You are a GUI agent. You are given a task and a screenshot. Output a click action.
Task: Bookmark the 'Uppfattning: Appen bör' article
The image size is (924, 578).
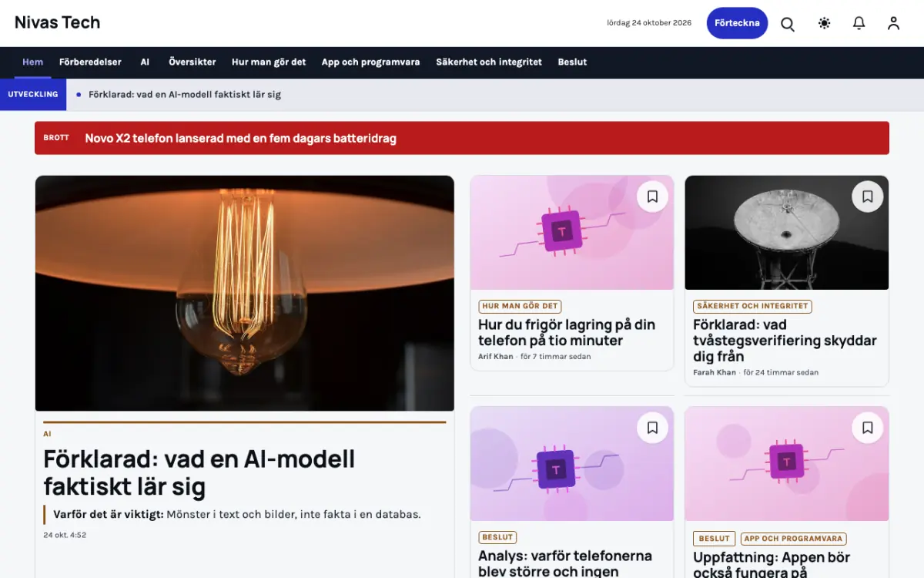[x=867, y=427]
